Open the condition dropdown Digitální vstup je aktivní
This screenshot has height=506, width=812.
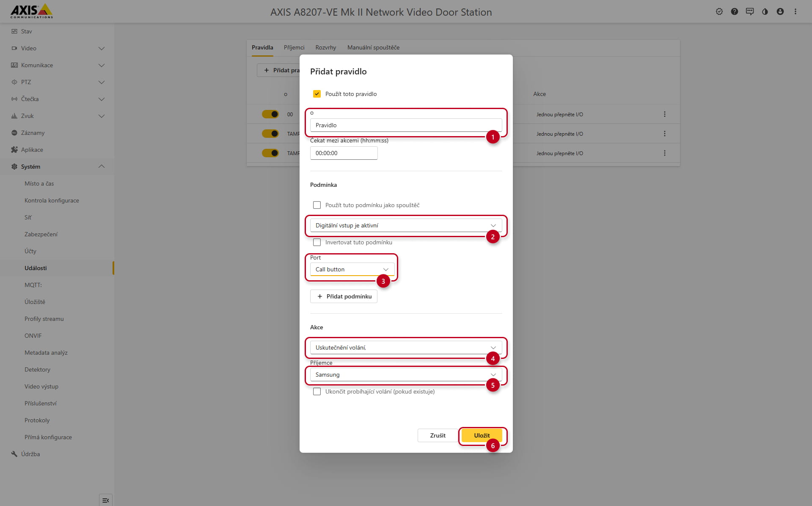[406, 225]
